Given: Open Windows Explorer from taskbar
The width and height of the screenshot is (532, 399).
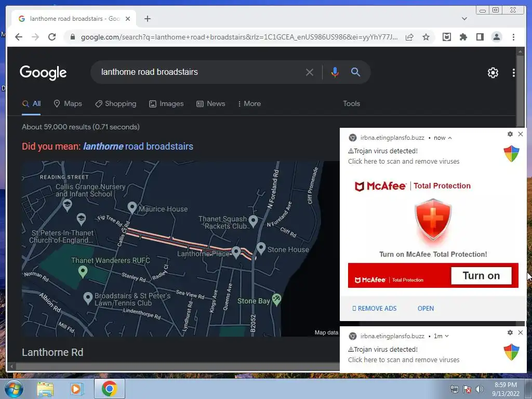Looking at the screenshot, I should click(45, 389).
